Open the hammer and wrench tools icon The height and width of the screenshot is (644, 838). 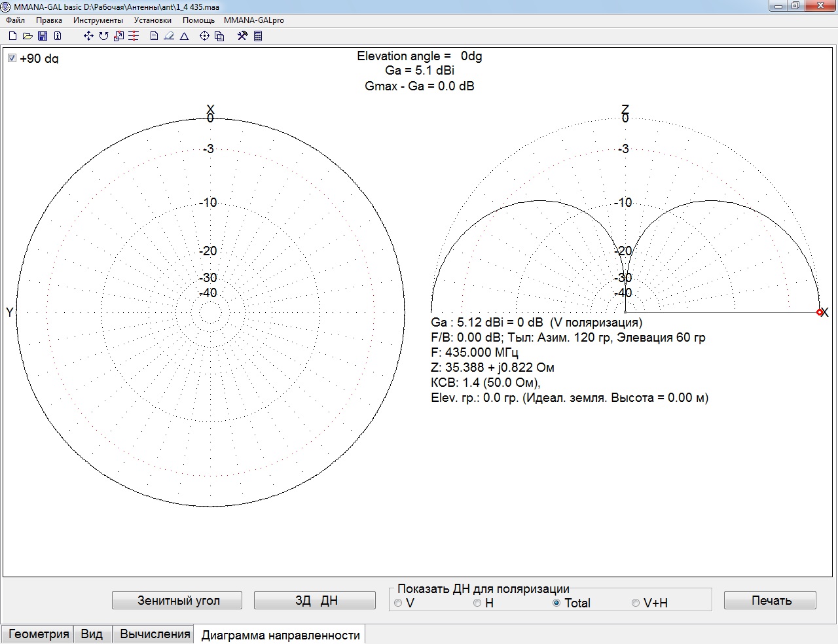242,36
